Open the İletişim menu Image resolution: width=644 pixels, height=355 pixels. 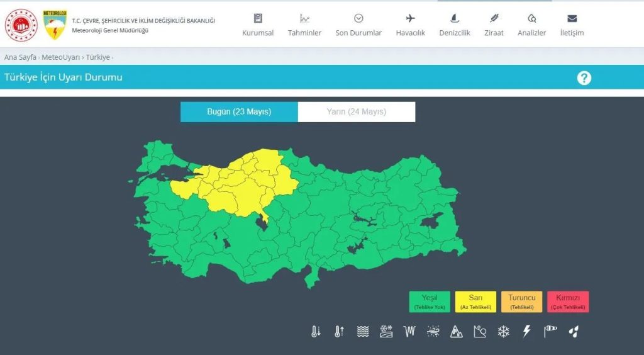click(572, 25)
